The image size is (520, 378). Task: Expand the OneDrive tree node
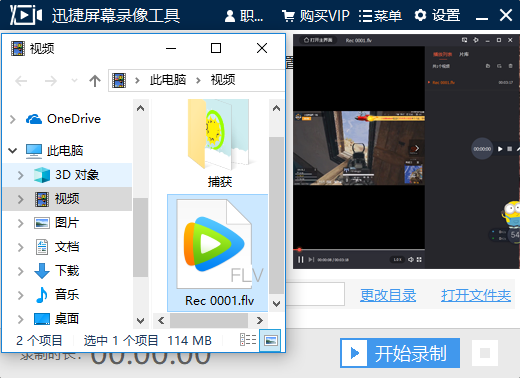(13, 119)
